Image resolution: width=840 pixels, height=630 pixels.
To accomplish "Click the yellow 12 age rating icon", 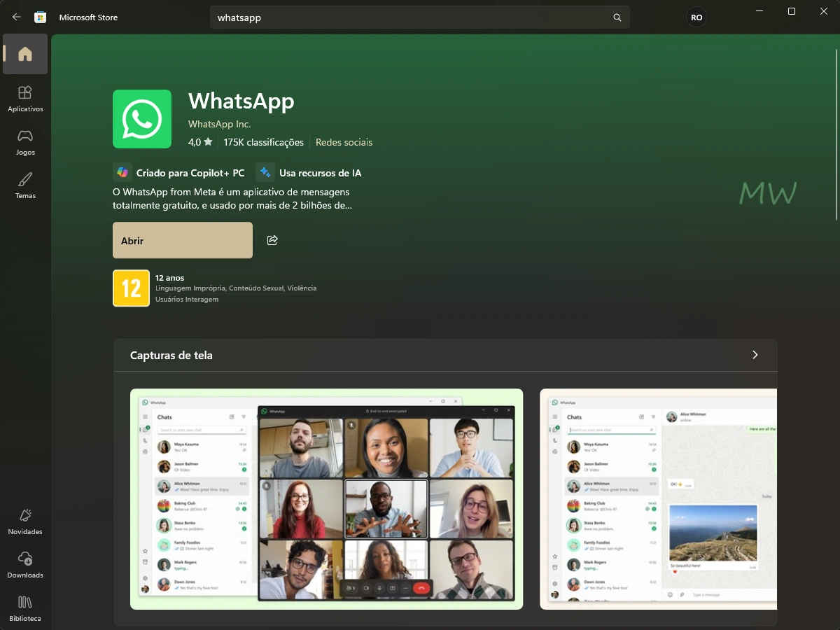I will click(131, 288).
